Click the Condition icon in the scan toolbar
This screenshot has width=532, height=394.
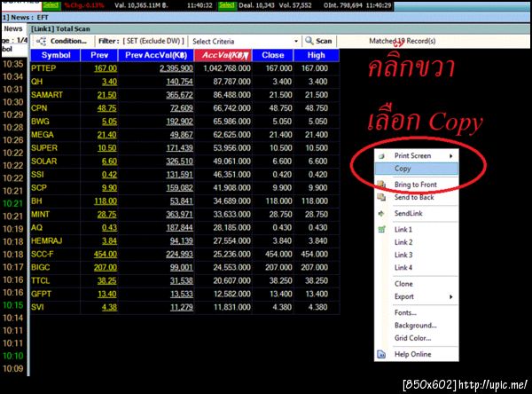point(41,41)
